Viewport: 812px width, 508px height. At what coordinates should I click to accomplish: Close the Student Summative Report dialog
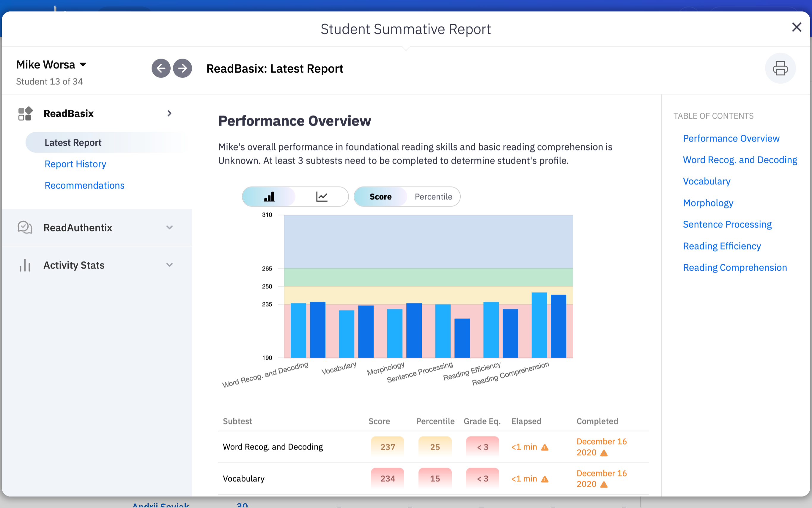pyautogui.click(x=797, y=27)
